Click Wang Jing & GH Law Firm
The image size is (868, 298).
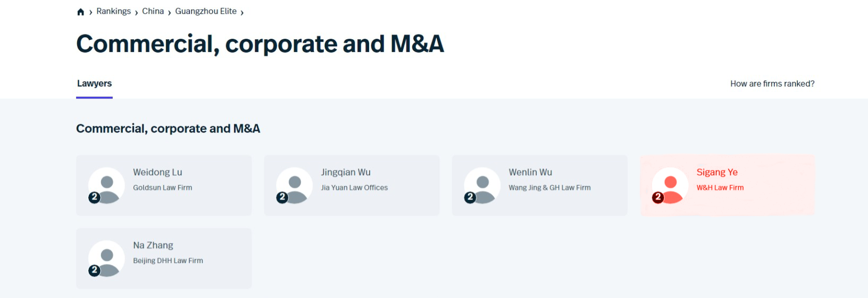(549, 188)
